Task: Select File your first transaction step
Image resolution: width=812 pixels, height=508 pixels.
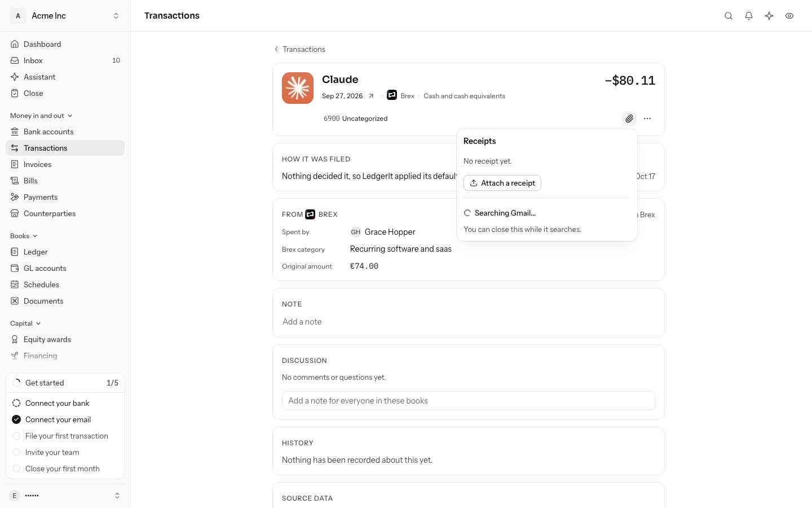Action: [x=65, y=436]
